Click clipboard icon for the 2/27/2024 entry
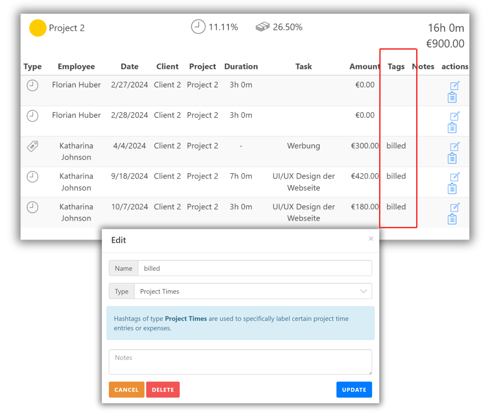Image resolution: width=504 pixels, height=420 pixels. tap(452, 97)
